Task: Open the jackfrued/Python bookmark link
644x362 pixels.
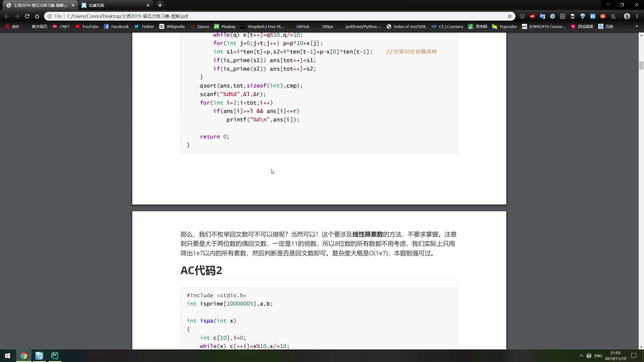Action: 362,26
